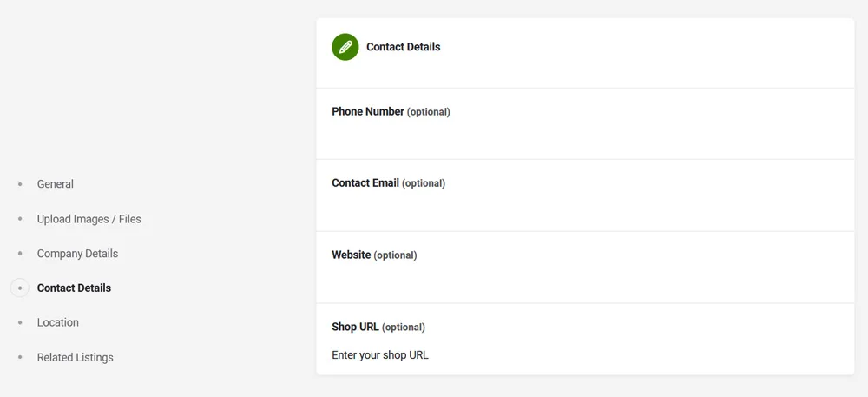Click the Shop URL label text
Viewport: 868px width, 397px height.
[356, 327]
